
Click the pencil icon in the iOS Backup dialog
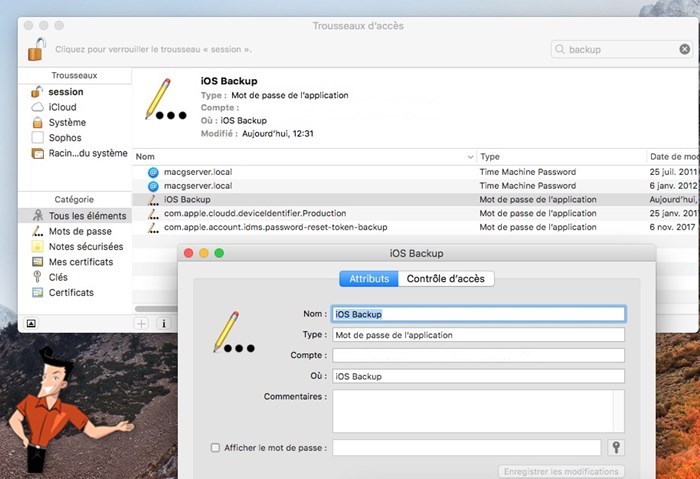(233, 331)
